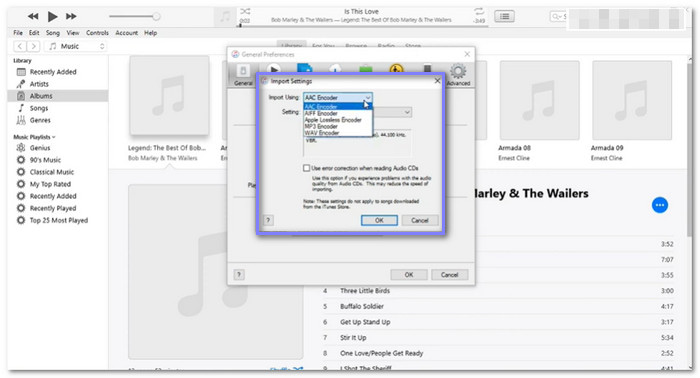Skip to the previous track

tap(33, 17)
